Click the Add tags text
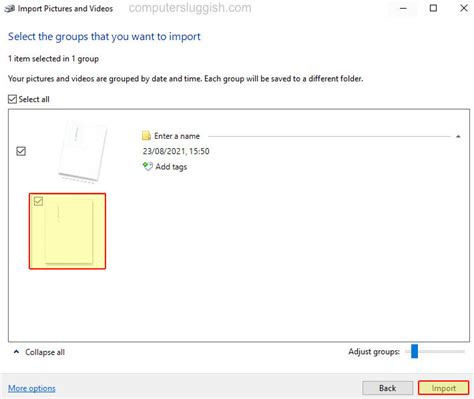Image resolution: width=474 pixels, height=399 pixels. click(171, 166)
